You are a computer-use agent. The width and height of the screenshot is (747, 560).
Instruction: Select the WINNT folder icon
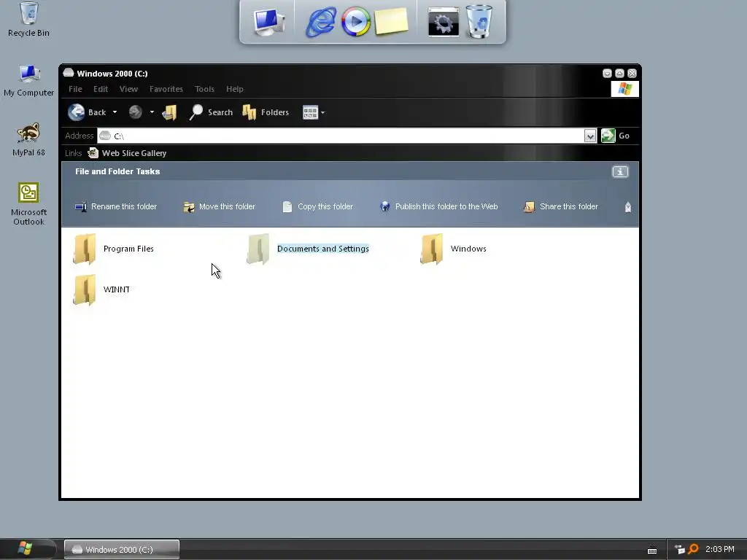(x=85, y=289)
